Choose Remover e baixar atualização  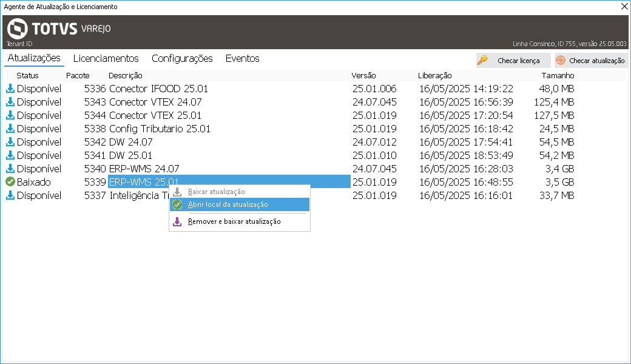click(240, 221)
